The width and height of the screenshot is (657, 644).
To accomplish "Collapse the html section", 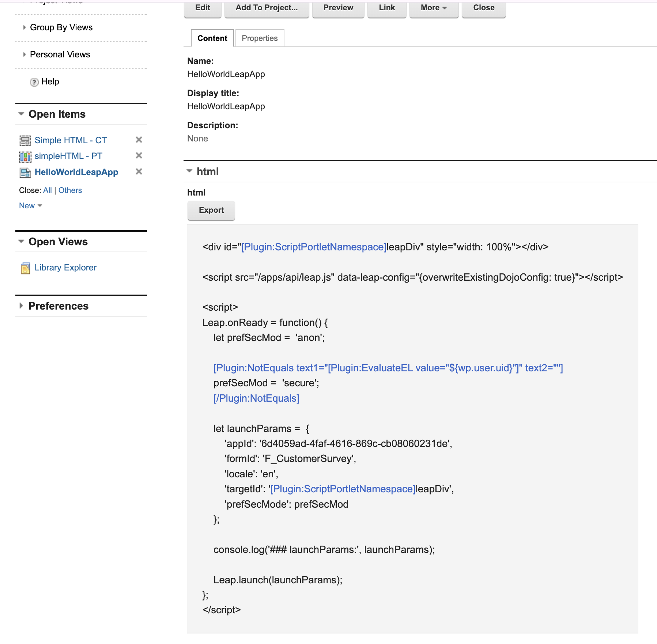I will (189, 171).
